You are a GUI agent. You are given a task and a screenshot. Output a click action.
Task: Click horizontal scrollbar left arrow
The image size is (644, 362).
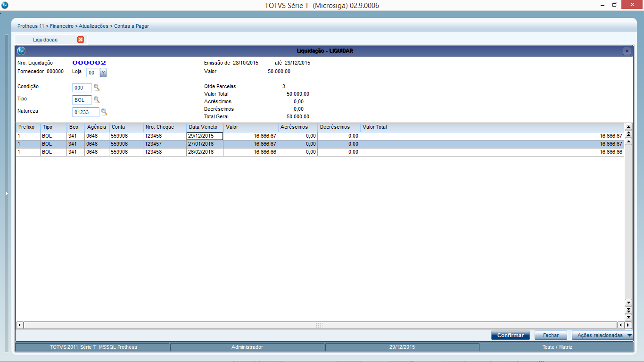point(20,325)
